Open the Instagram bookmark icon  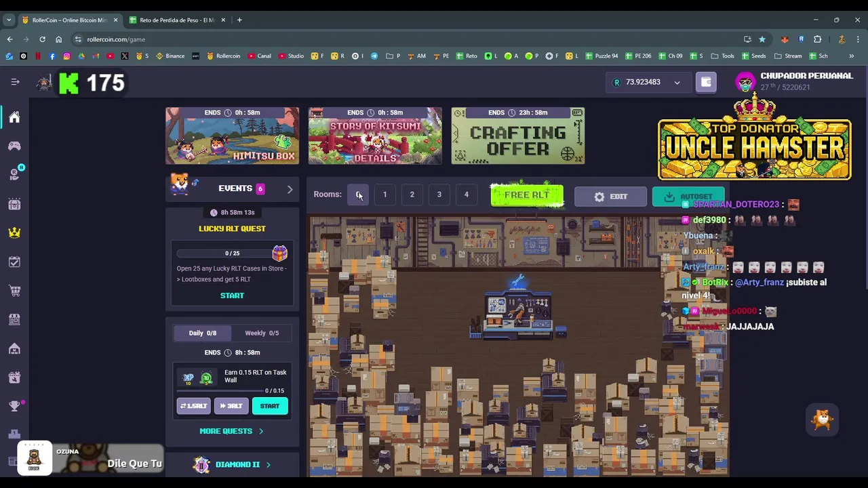(x=66, y=56)
